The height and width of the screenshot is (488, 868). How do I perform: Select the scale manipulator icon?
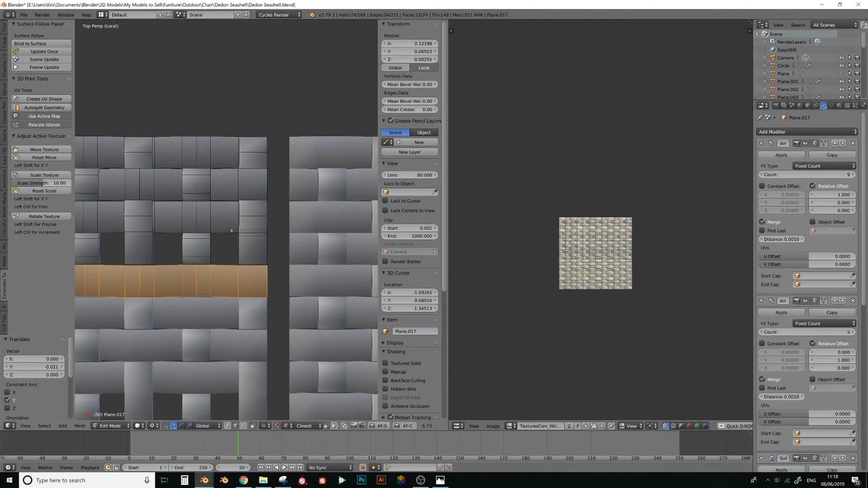(189, 426)
